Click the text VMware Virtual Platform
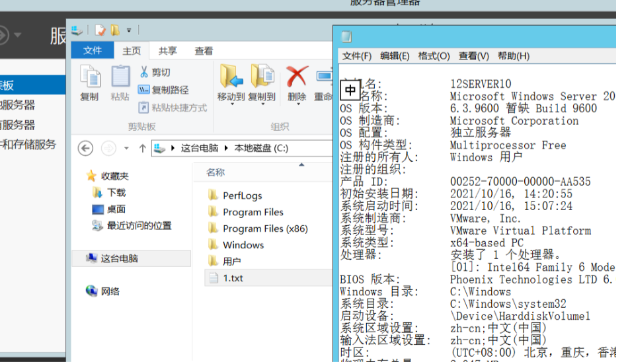This screenshot has height=364, width=628. point(520,231)
